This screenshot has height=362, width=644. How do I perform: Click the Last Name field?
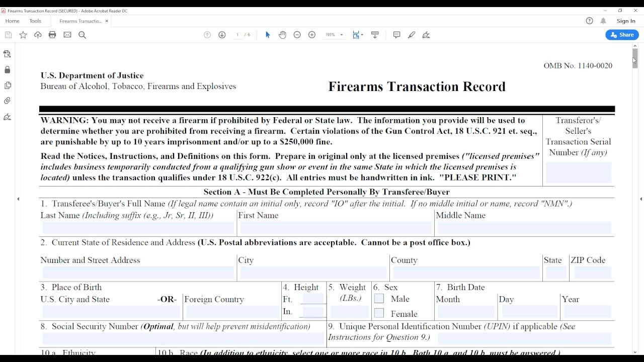tap(138, 228)
